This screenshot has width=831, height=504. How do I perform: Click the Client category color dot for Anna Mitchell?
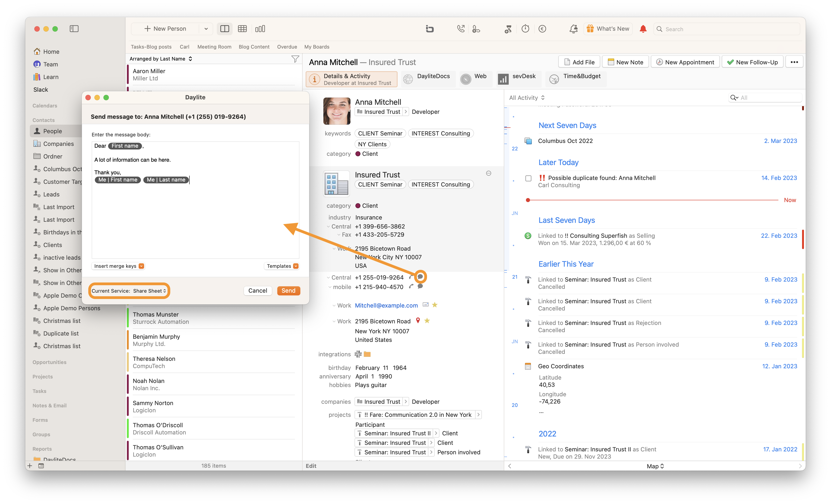point(358,154)
